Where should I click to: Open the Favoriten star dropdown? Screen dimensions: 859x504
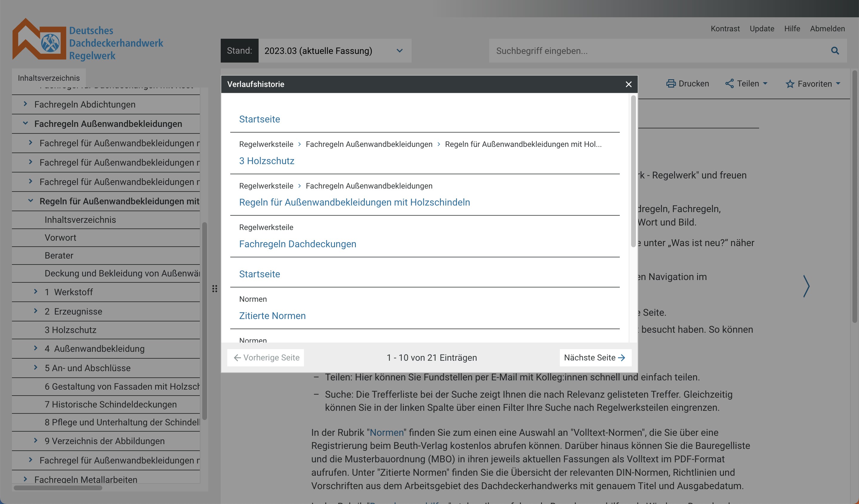(x=813, y=84)
